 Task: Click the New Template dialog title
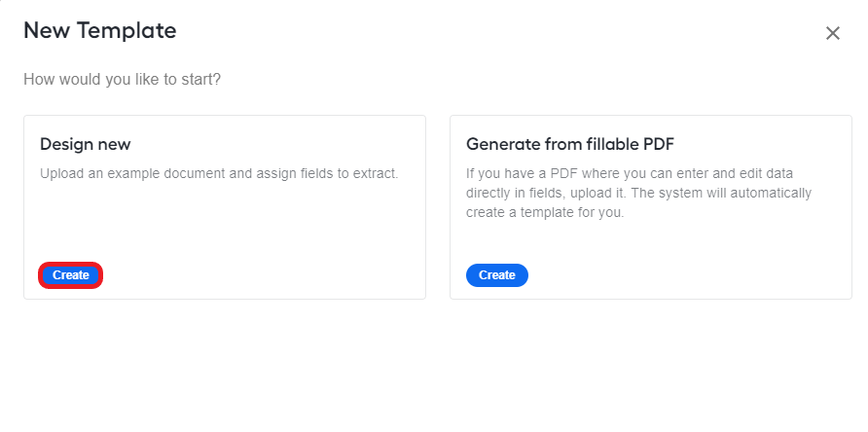(99, 30)
